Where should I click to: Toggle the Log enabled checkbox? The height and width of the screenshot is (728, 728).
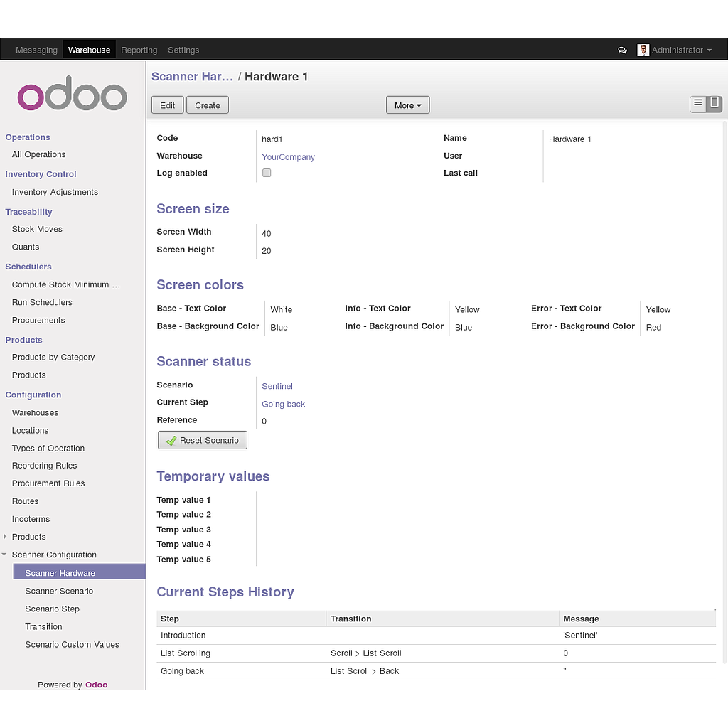pos(267,173)
